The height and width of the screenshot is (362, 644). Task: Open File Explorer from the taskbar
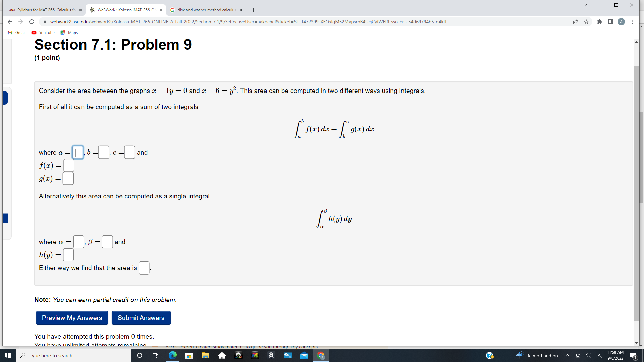click(206, 355)
